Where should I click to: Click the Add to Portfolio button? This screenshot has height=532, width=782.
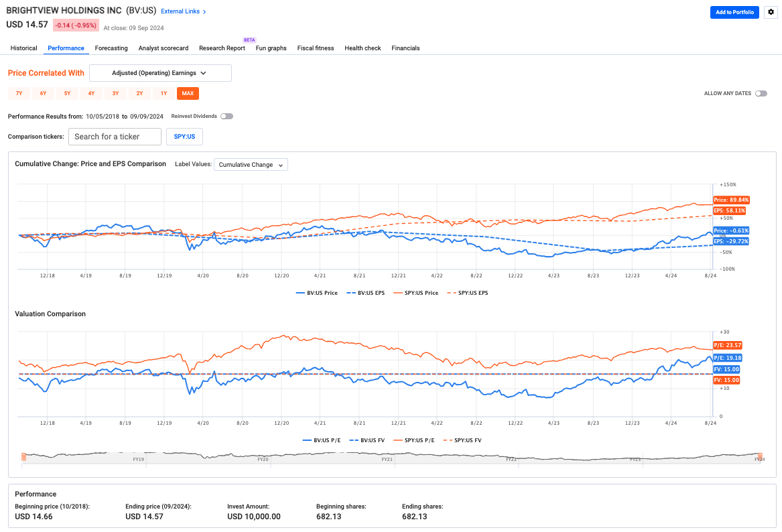pos(734,12)
